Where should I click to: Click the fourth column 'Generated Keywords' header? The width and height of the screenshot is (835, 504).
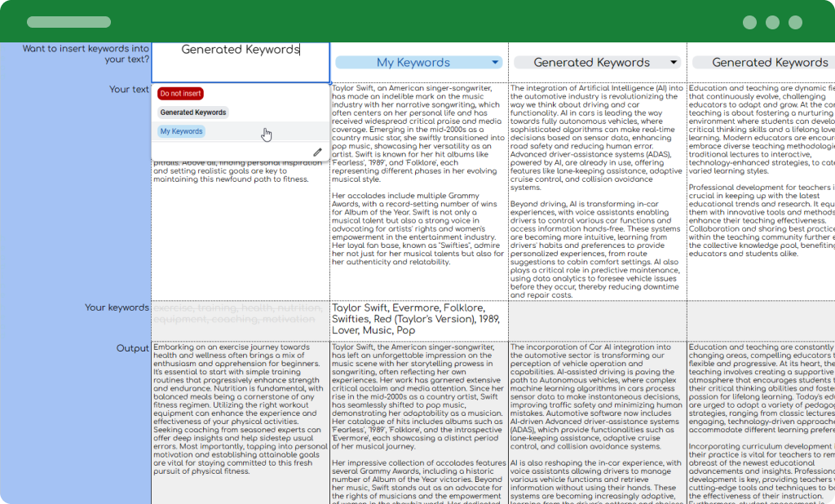(763, 62)
